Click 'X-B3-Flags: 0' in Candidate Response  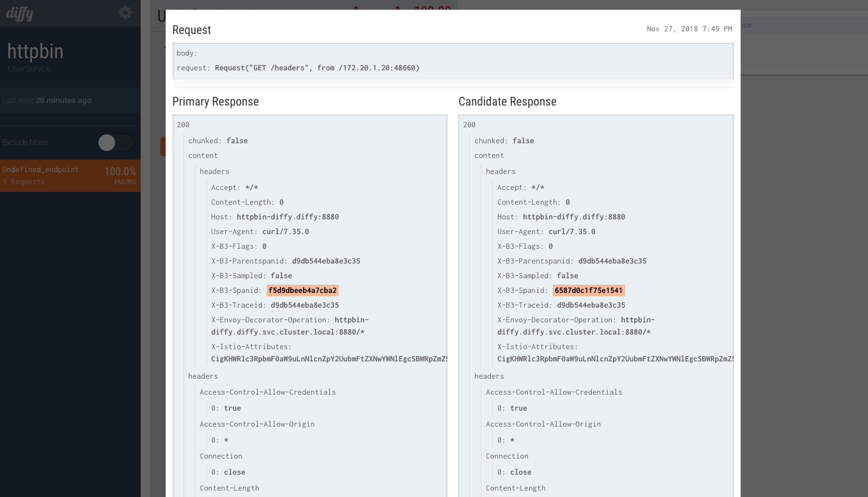click(x=525, y=246)
